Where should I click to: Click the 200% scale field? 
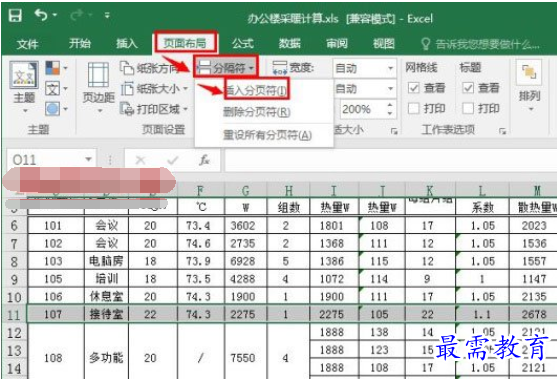(362, 109)
